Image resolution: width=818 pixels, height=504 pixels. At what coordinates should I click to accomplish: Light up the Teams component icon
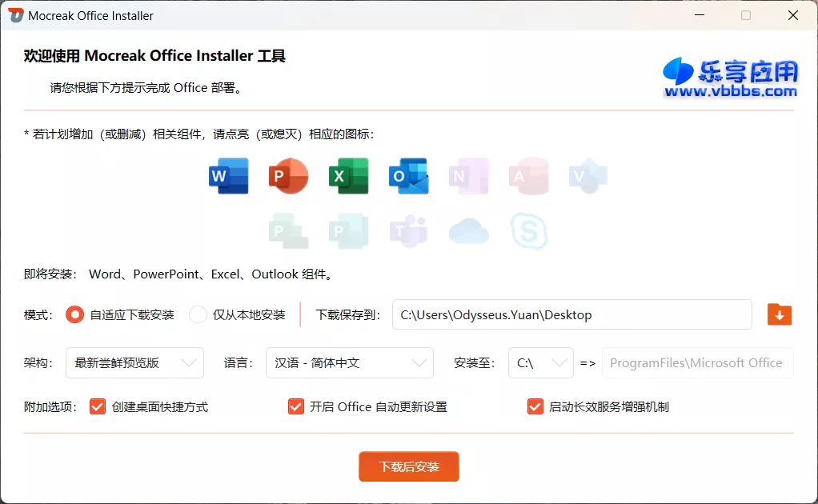click(x=408, y=231)
